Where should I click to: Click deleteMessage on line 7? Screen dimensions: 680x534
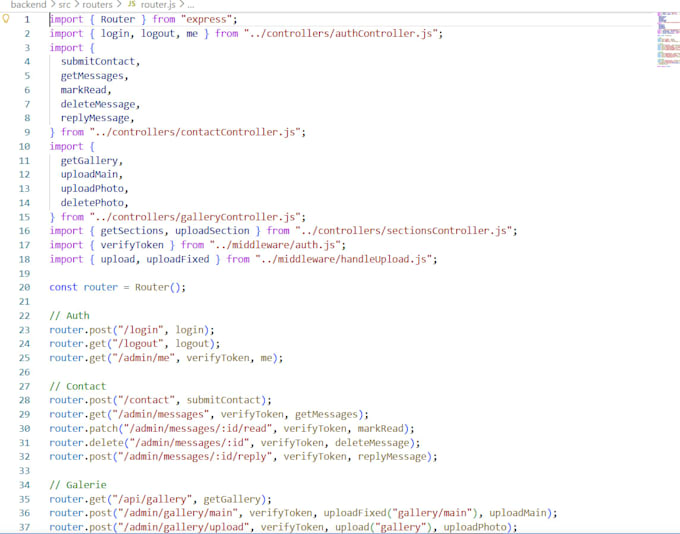click(98, 104)
